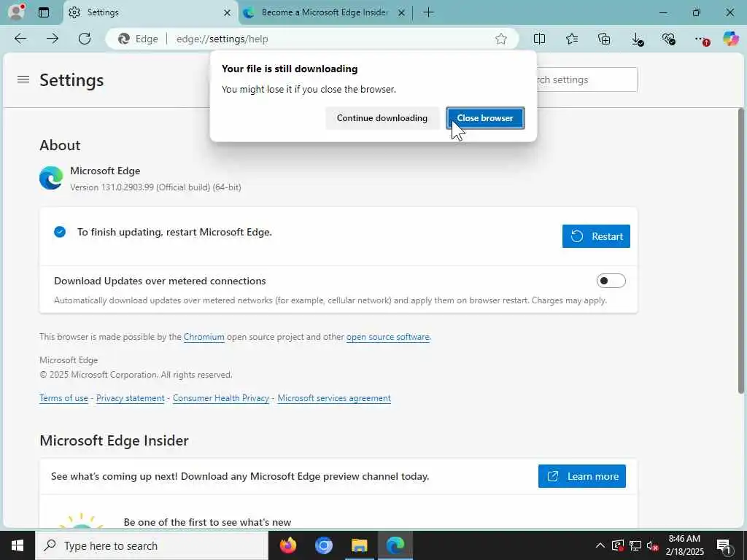Screen dimensions: 747x560
Task: Select the Edge taskbar icon
Action: [x=395, y=545]
